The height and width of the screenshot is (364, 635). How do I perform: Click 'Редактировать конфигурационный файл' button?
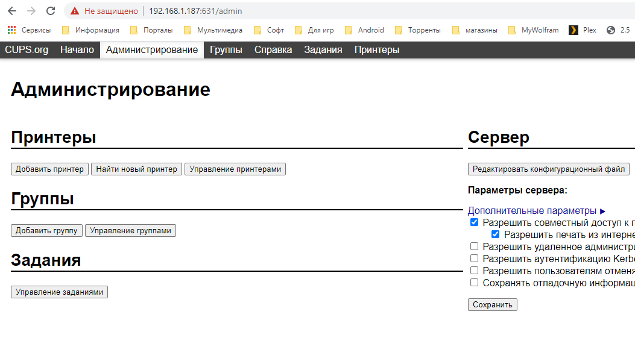coord(548,169)
